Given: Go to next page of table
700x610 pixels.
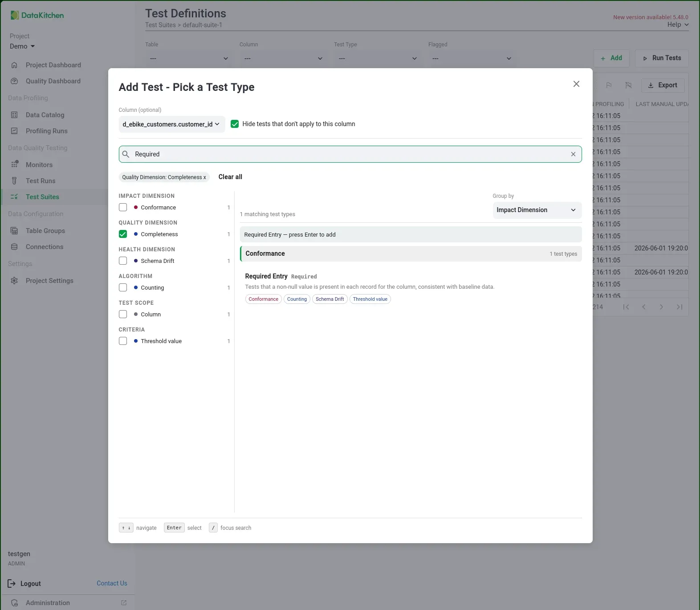Looking at the screenshot, I should [x=662, y=307].
